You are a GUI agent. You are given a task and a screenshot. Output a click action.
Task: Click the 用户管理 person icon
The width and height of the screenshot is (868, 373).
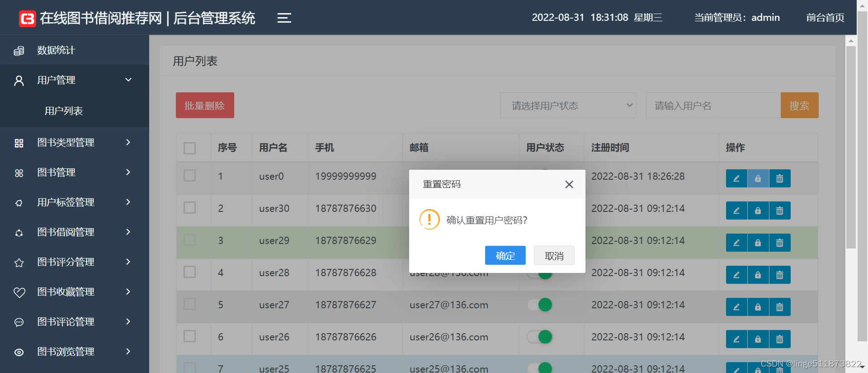19,81
